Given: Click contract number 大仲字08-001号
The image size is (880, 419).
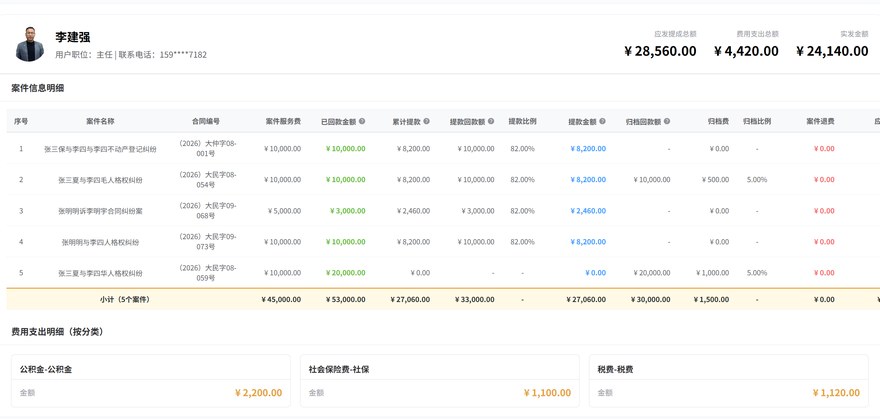Looking at the screenshot, I should pyautogui.click(x=208, y=148).
